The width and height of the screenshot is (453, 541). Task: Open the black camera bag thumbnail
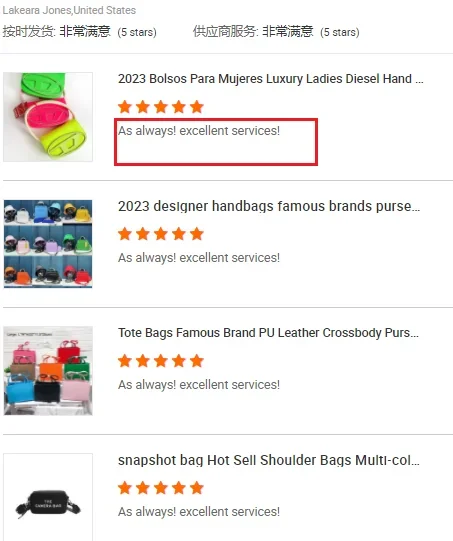(x=48, y=497)
